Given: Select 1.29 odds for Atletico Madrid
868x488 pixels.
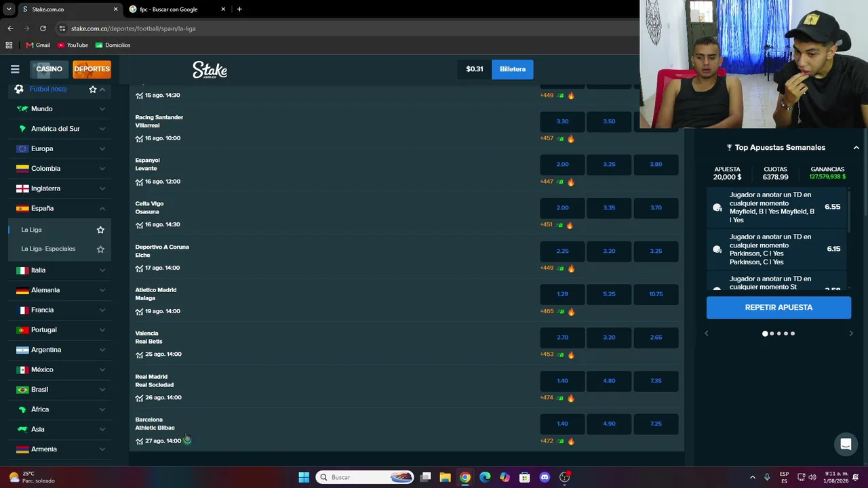Looking at the screenshot, I should 562,294.
